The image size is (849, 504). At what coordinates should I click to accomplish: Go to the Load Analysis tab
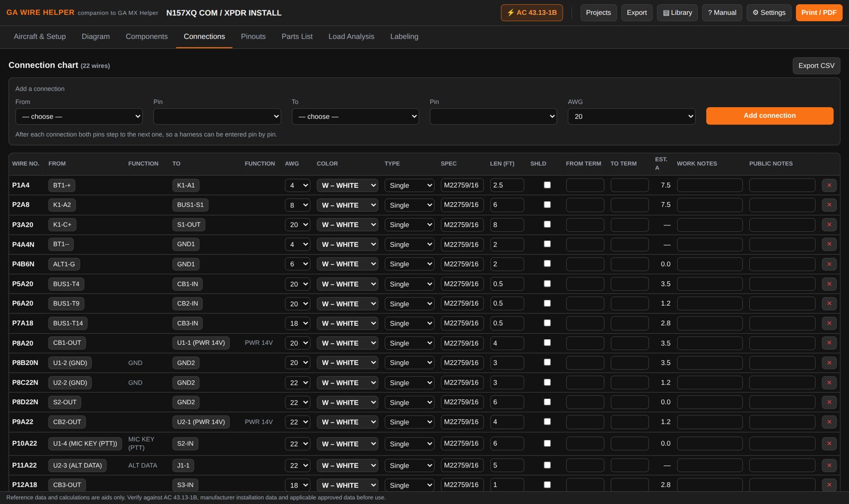point(351,37)
